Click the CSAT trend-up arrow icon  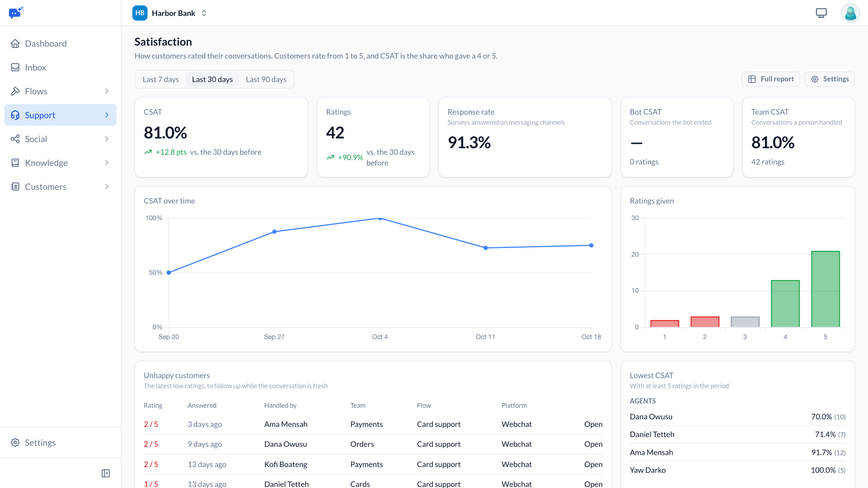coord(148,152)
